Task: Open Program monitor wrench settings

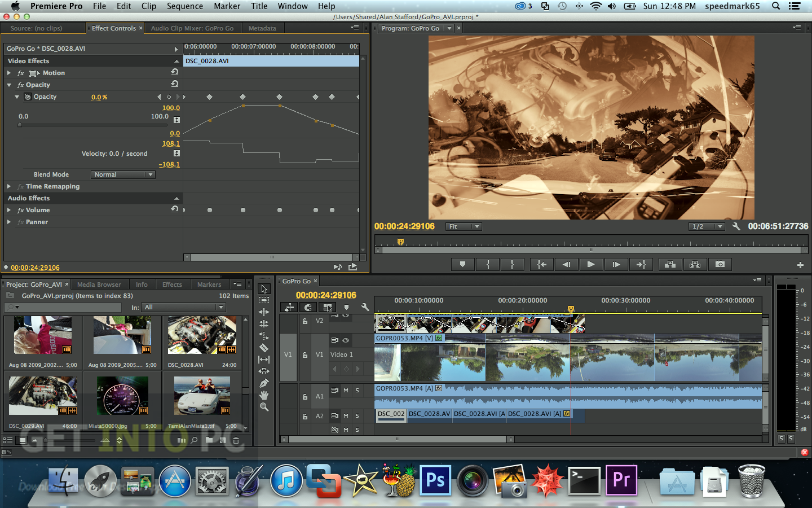Action: point(736,226)
